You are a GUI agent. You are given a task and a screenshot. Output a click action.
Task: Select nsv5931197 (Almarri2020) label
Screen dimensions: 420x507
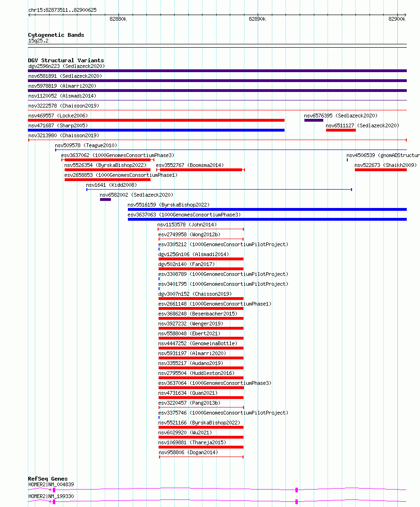tap(192, 354)
